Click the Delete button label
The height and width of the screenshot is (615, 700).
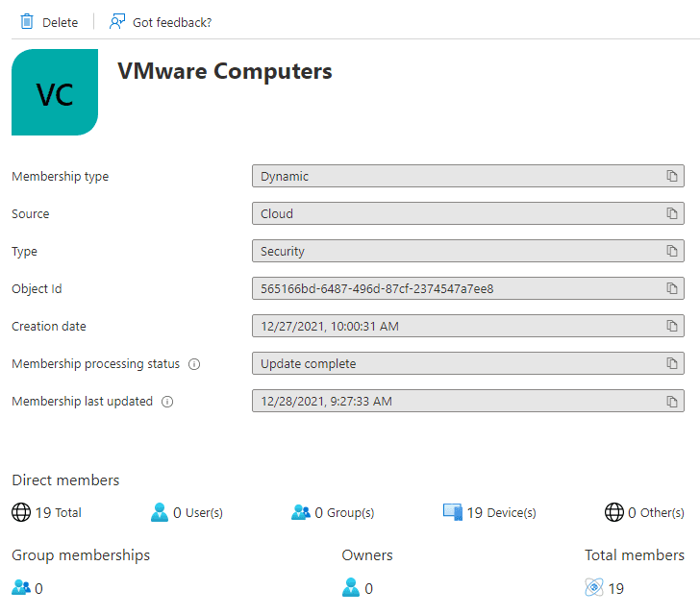pos(60,22)
